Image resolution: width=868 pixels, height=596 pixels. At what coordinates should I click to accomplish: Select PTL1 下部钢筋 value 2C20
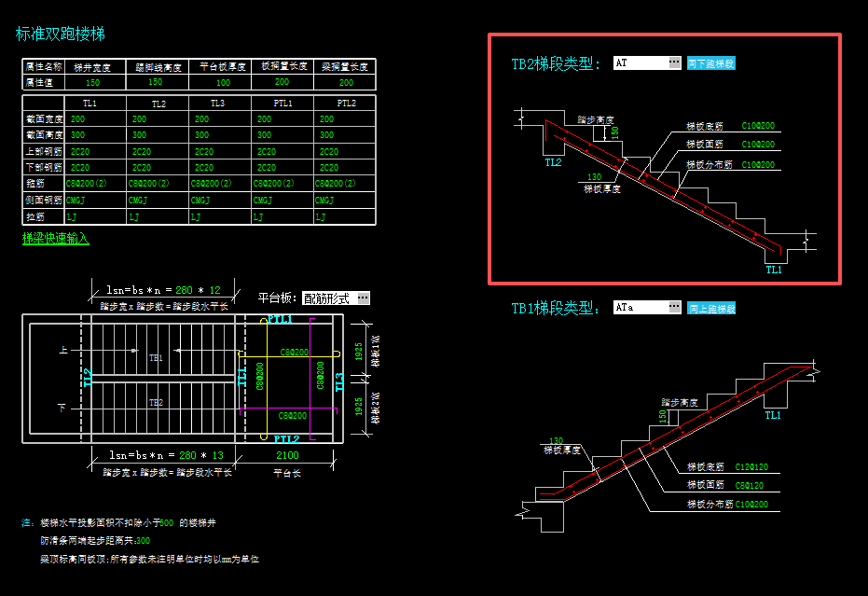click(x=267, y=167)
